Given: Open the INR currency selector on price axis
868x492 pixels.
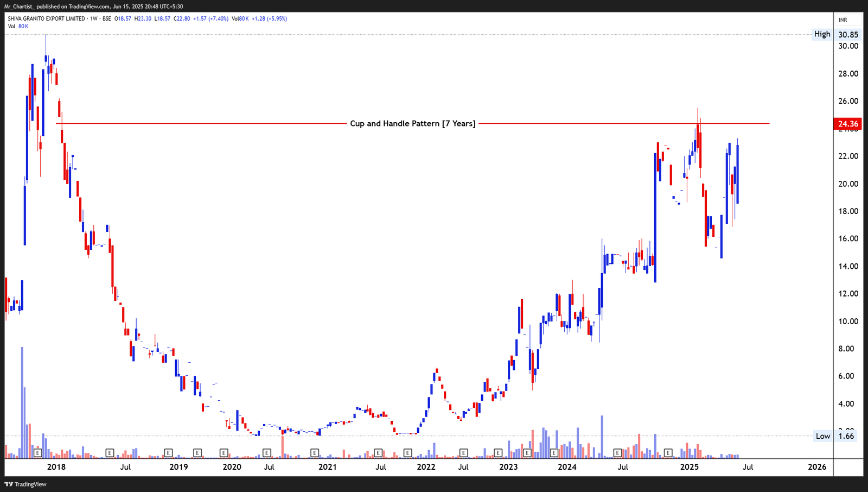Looking at the screenshot, I should coord(843,20).
